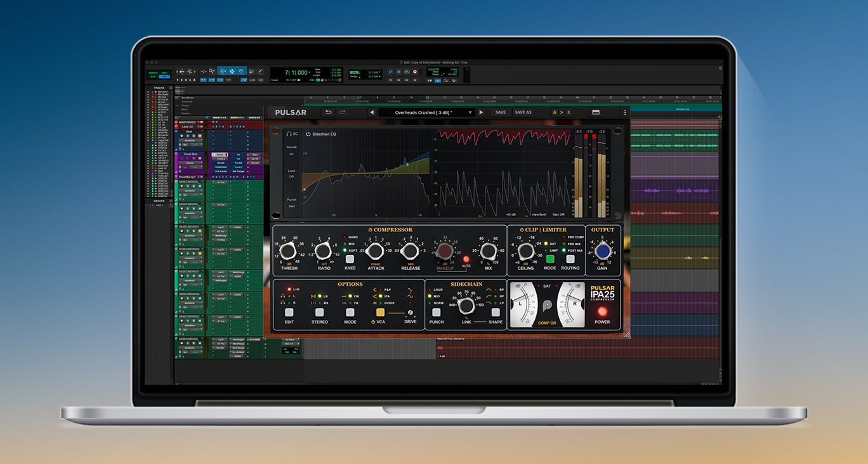
Task: Toggle the red Power button on IPA25
Action: point(602,311)
